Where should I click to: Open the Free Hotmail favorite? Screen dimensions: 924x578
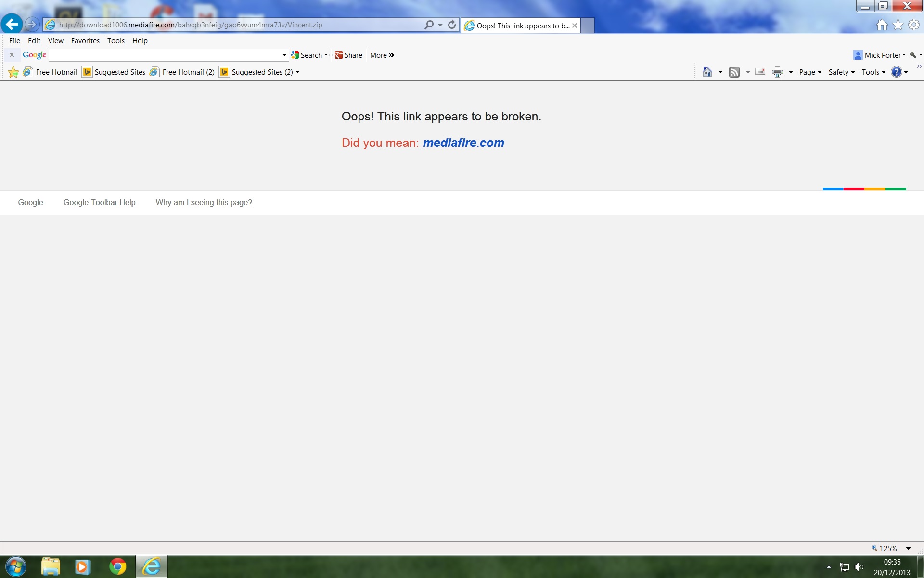pos(50,72)
